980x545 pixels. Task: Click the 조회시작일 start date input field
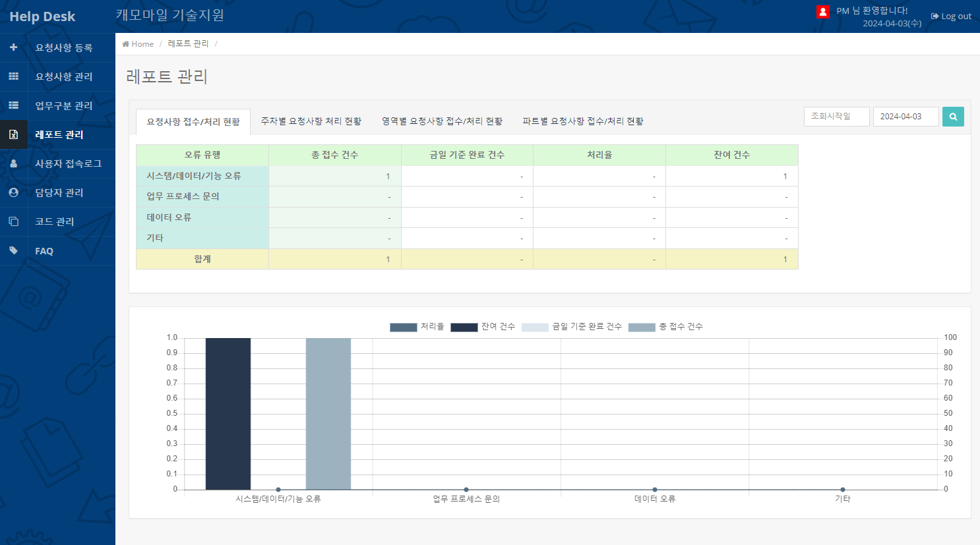836,117
